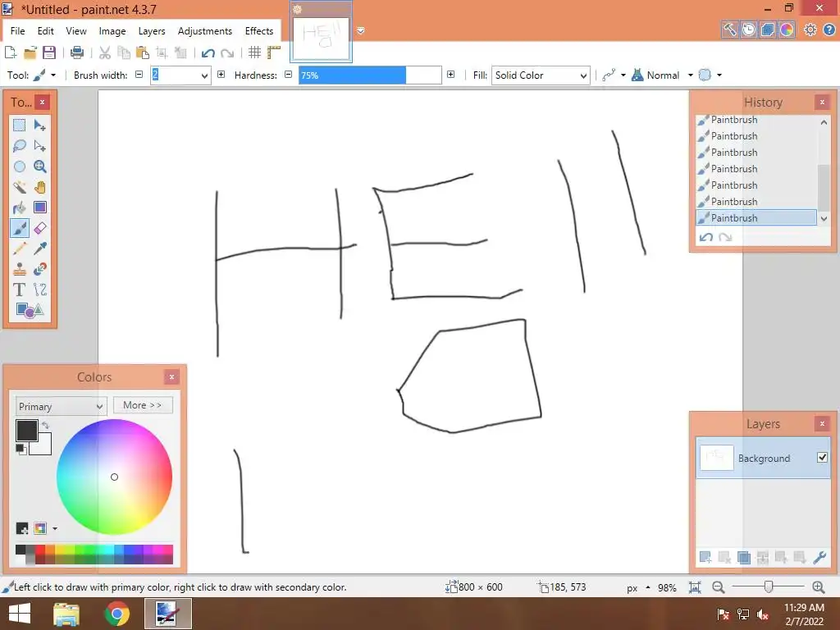Open the Primary color dropdown
Viewport: 840px width, 630px height.
pos(61,406)
